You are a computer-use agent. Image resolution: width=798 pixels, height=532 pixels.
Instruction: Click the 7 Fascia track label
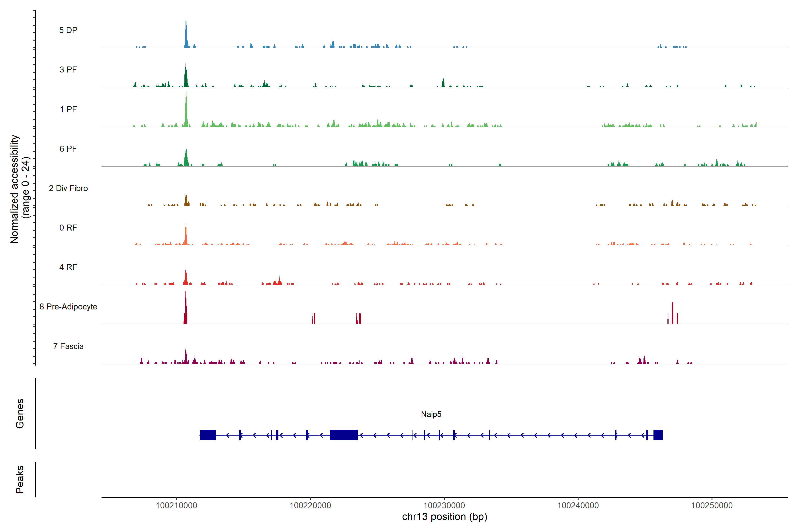pyautogui.click(x=68, y=346)
